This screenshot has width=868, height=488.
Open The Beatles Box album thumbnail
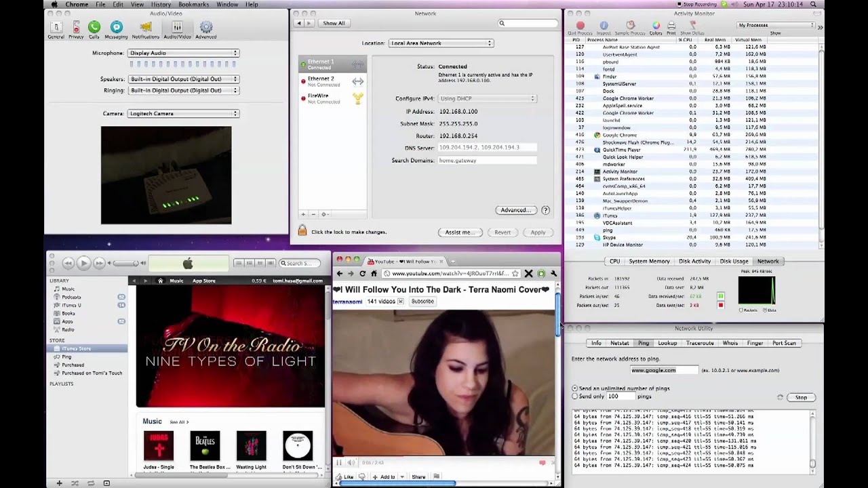pyautogui.click(x=205, y=445)
